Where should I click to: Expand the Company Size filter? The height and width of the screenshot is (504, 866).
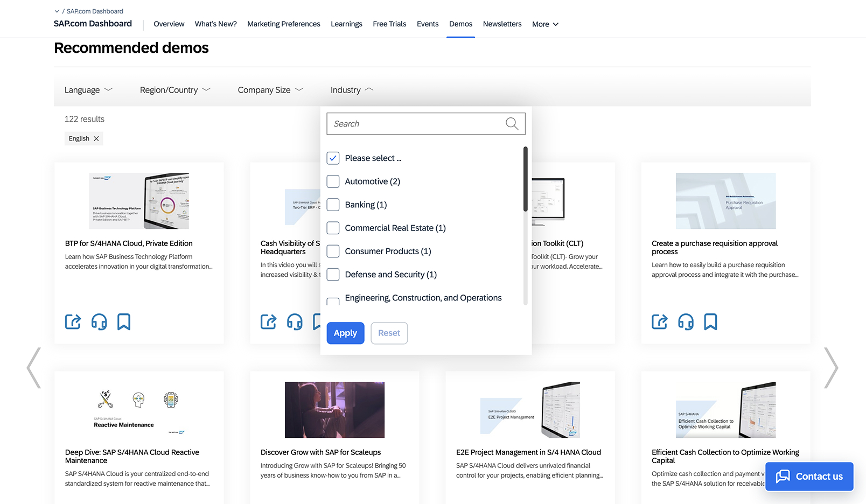coord(270,90)
